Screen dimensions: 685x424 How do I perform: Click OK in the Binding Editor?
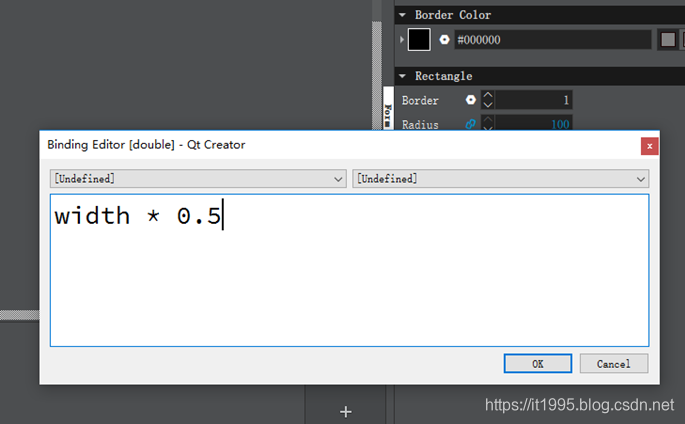[537, 363]
